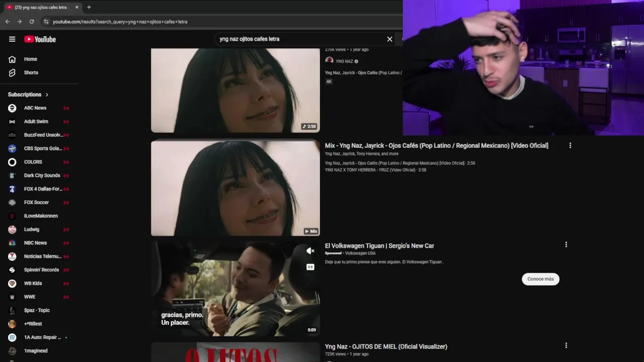
Task: Click ABC News live indicator icon
Action: click(x=66, y=108)
